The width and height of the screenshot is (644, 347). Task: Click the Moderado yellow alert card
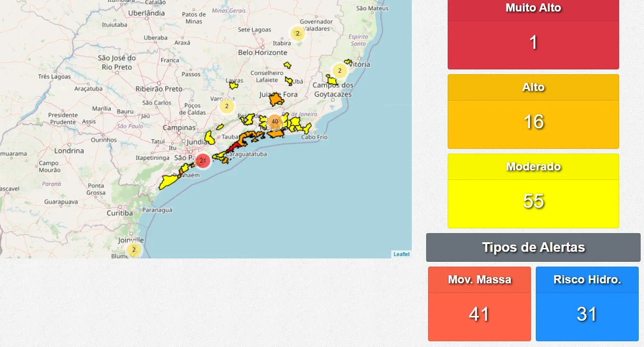pyautogui.click(x=533, y=191)
